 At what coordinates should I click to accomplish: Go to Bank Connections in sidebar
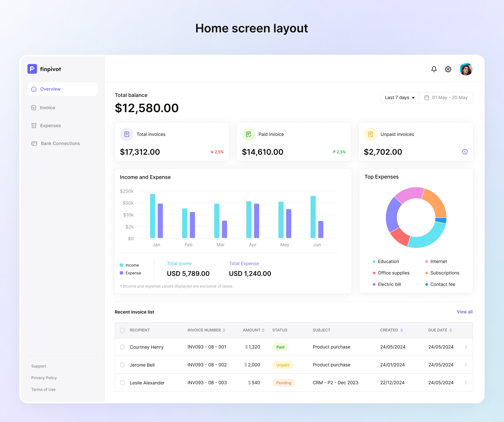60,143
